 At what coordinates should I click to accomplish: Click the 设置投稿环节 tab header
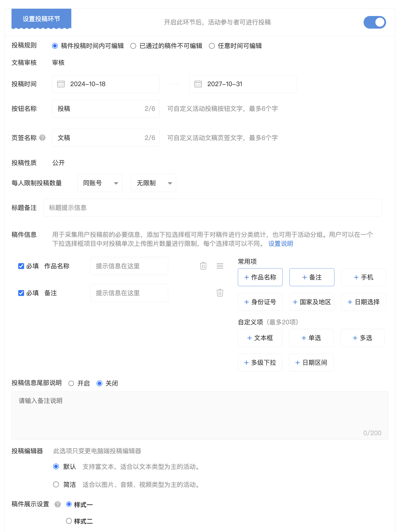[41, 19]
